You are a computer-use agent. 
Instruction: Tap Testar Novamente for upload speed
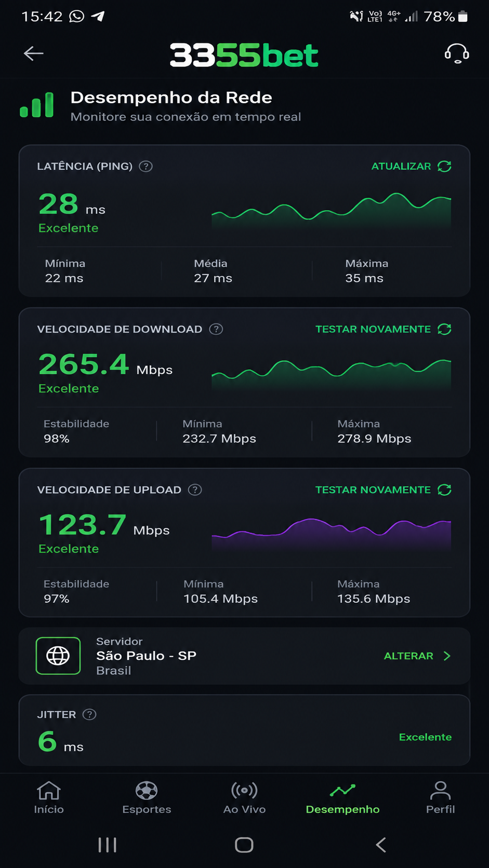[373, 490]
